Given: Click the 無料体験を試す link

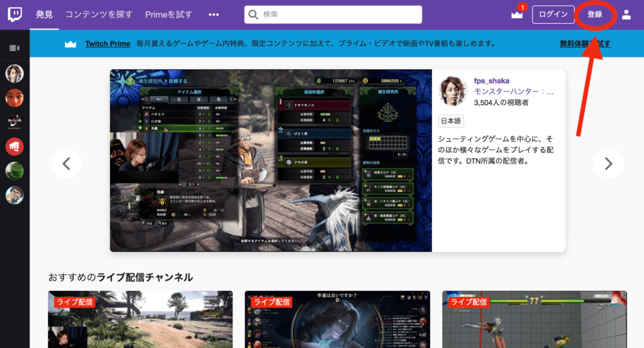Looking at the screenshot, I should (585, 43).
